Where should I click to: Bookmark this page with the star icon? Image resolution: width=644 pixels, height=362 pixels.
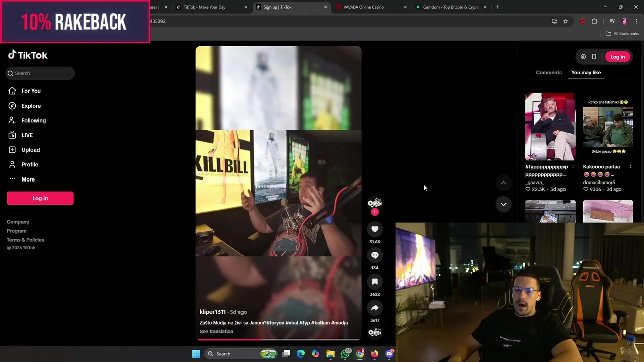pyautogui.click(x=566, y=21)
